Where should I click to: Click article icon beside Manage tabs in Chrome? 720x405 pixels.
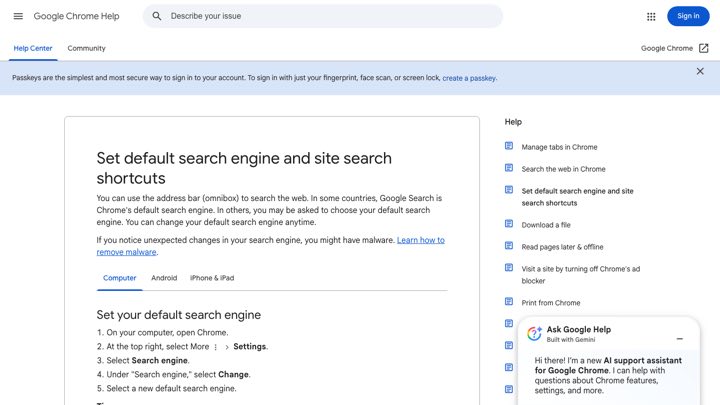tap(509, 146)
